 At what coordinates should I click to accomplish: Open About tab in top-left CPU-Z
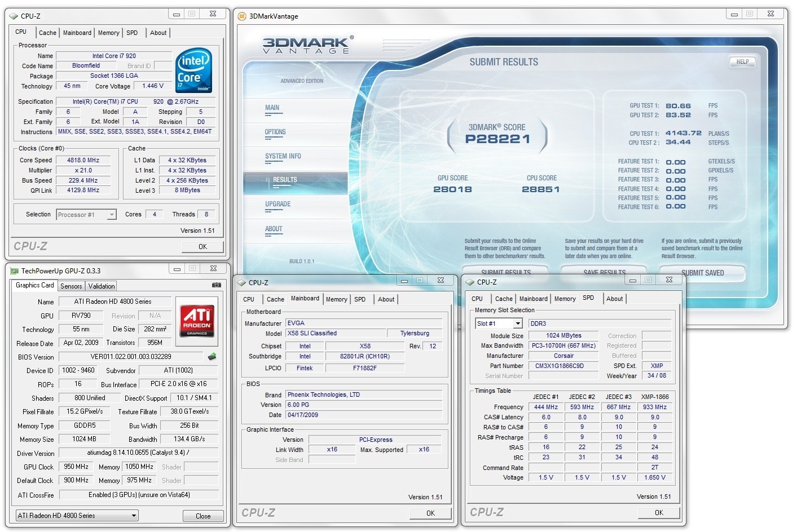pos(158,33)
